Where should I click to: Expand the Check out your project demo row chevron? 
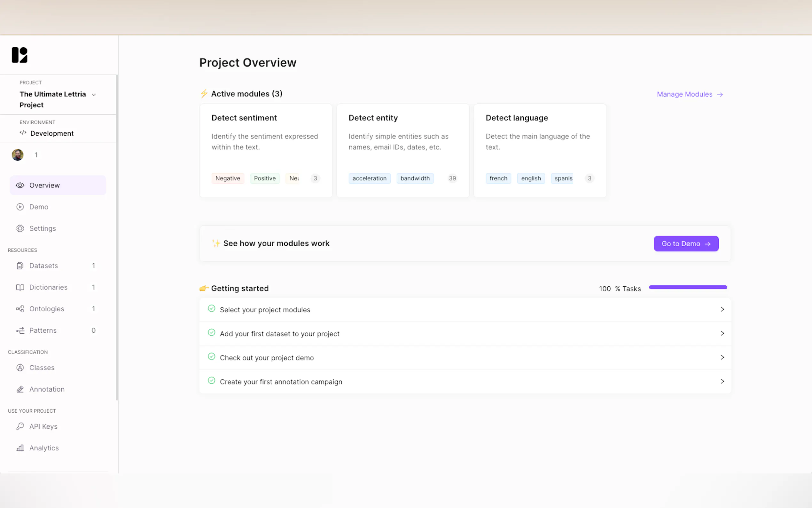pos(722,357)
